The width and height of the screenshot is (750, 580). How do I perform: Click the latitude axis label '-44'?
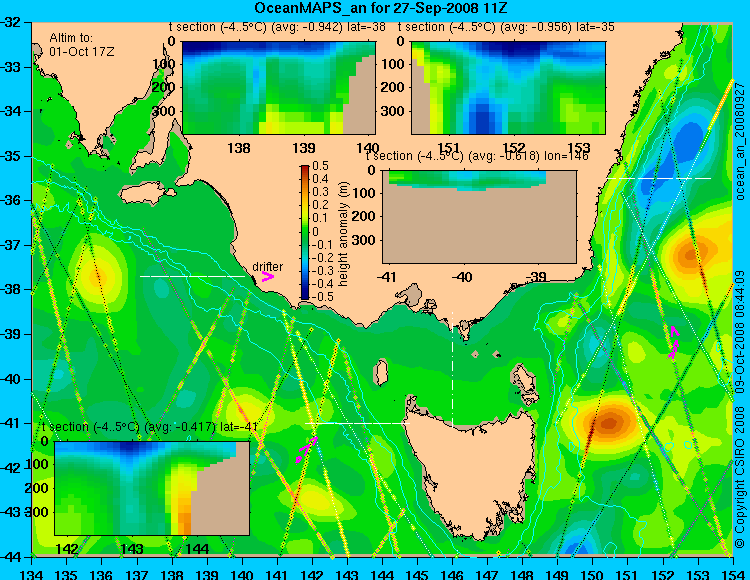[x=11, y=557]
